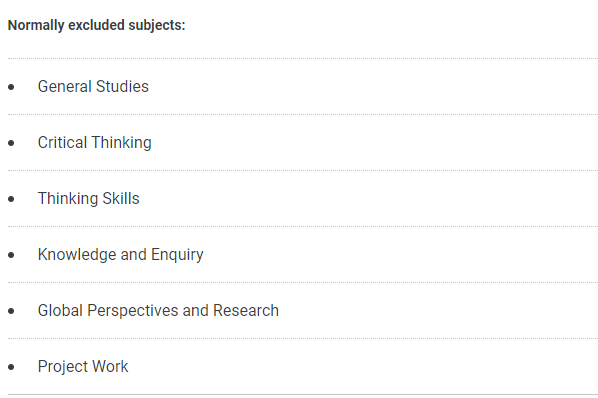Select Global Perspectives and Research text

[158, 311]
